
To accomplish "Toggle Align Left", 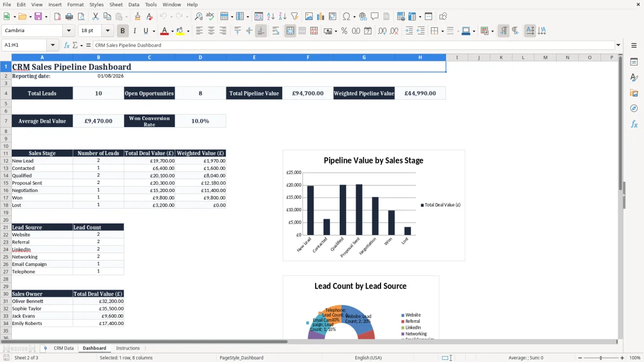I will point(200,31).
